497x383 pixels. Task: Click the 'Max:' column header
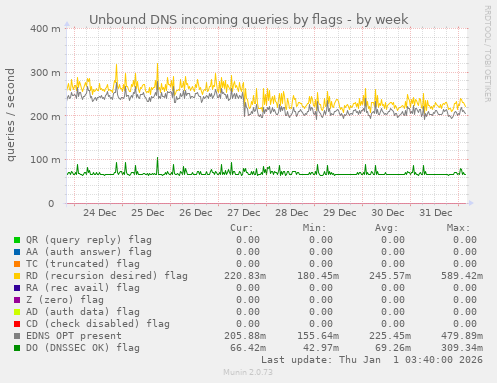(459, 228)
